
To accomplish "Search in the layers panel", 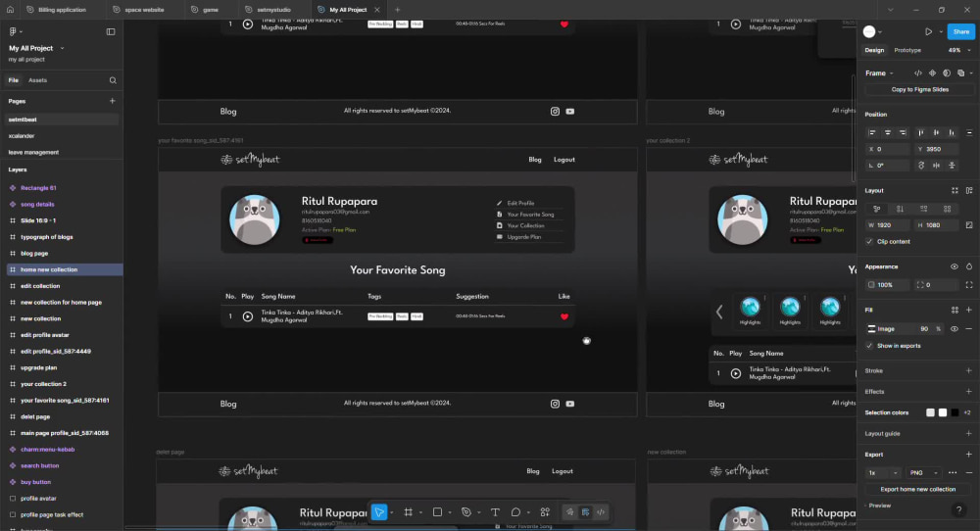I will tap(113, 80).
